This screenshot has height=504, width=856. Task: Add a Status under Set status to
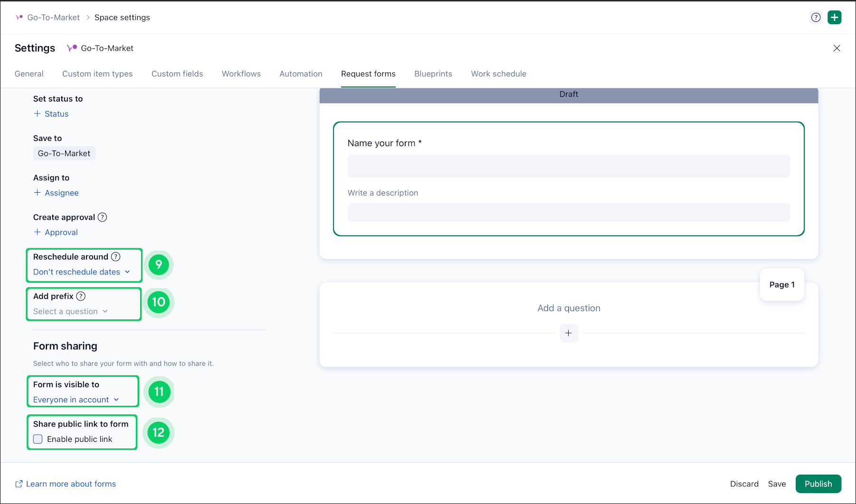click(x=51, y=114)
